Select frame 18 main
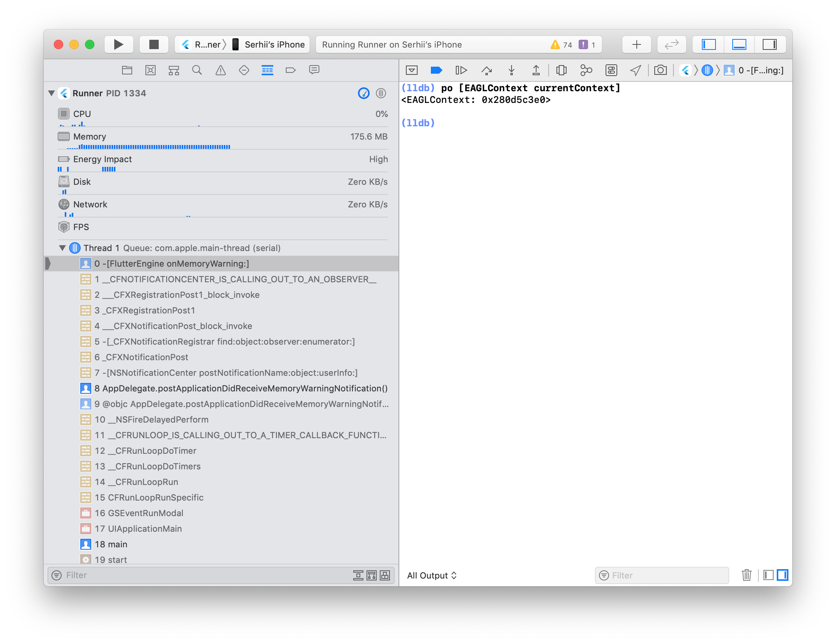The image size is (836, 644). pyautogui.click(x=221, y=544)
